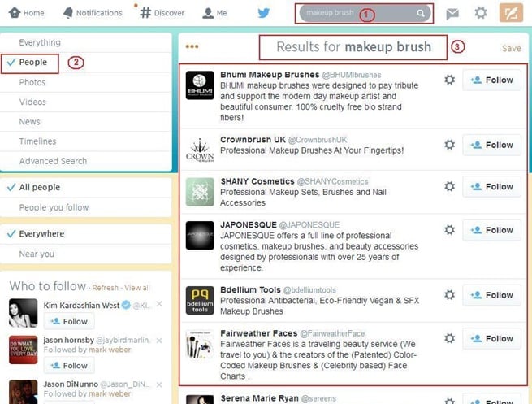The height and width of the screenshot is (404, 532).
Task: Open @SHANYCosmetics handle
Action: point(332,181)
